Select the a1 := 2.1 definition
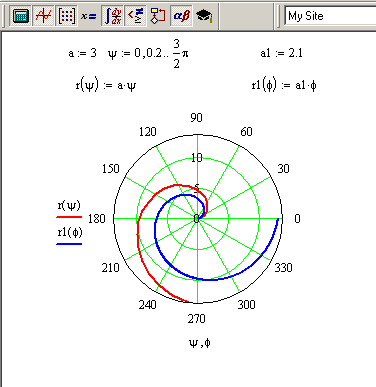The height and width of the screenshot is (387, 376). 282,53
